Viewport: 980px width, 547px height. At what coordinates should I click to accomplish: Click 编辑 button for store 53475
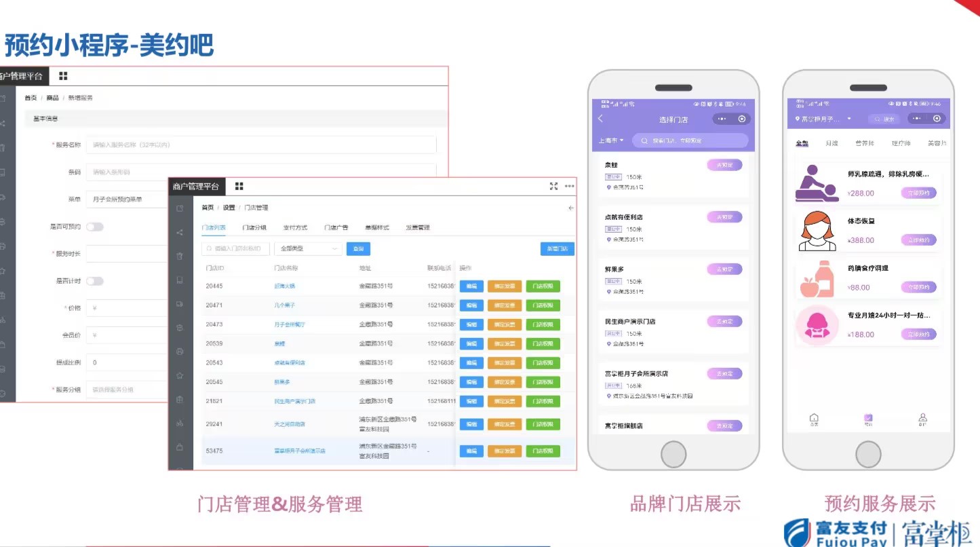(471, 451)
